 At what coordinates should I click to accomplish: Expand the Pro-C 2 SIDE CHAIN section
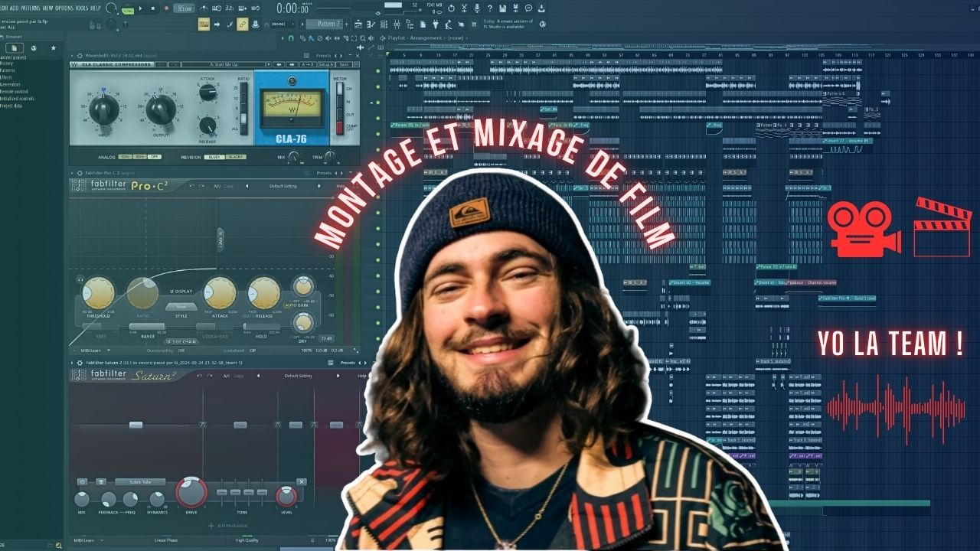pos(182,342)
